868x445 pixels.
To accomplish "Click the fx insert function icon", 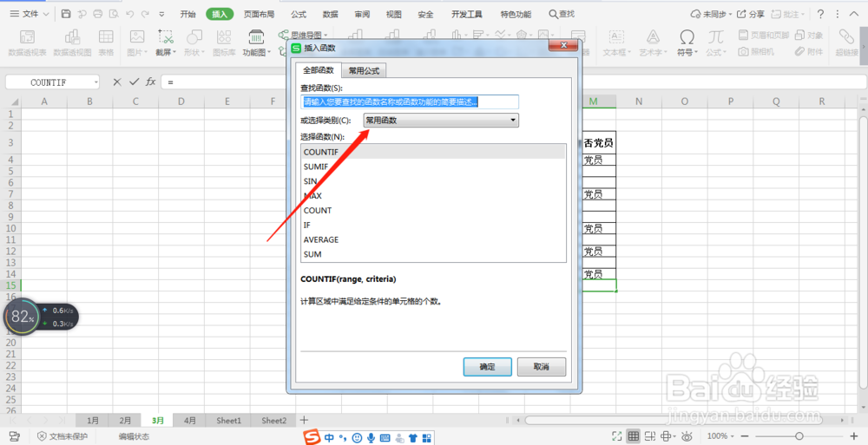I will (150, 82).
